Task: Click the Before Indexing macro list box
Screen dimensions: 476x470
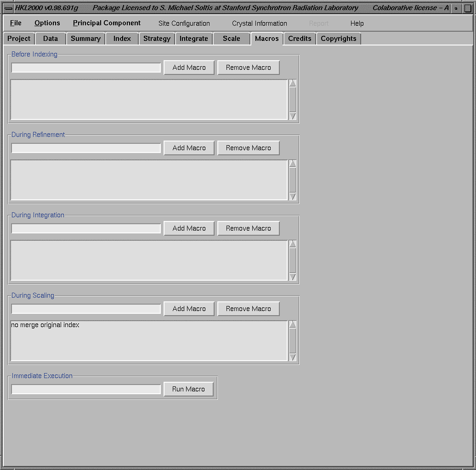Action: click(x=149, y=100)
